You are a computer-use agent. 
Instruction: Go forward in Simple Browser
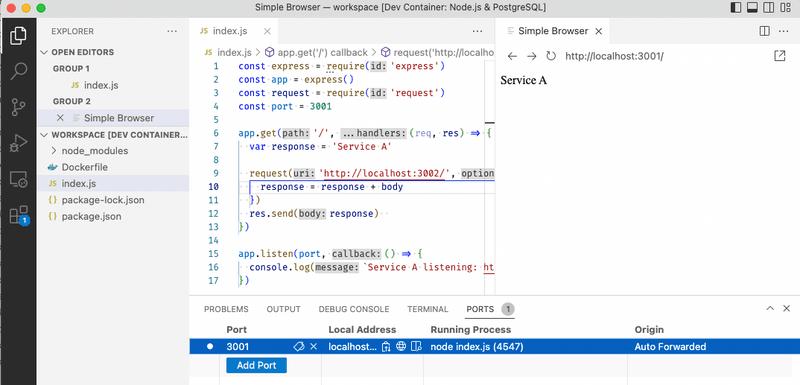point(532,56)
